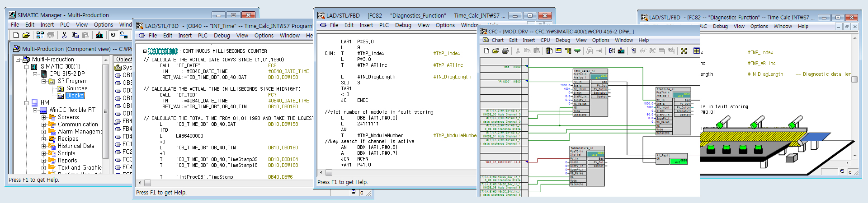Collapse the Multi-Production root node
Image resolution: width=868 pixels, height=203 pixels.
[x=18, y=59]
